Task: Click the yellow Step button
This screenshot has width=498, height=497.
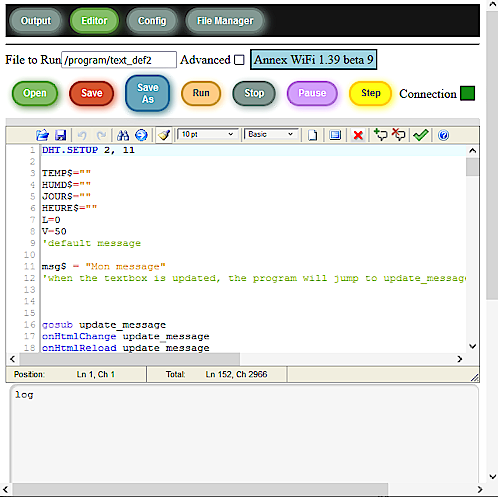Action: pyautogui.click(x=371, y=93)
